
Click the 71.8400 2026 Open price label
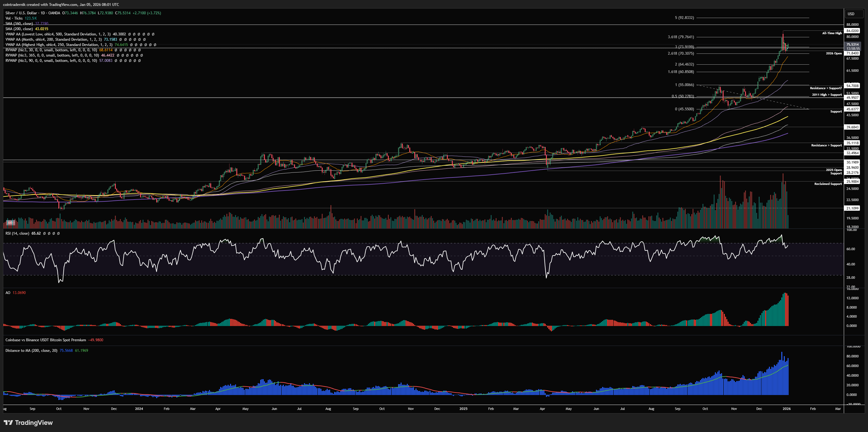(x=852, y=53)
